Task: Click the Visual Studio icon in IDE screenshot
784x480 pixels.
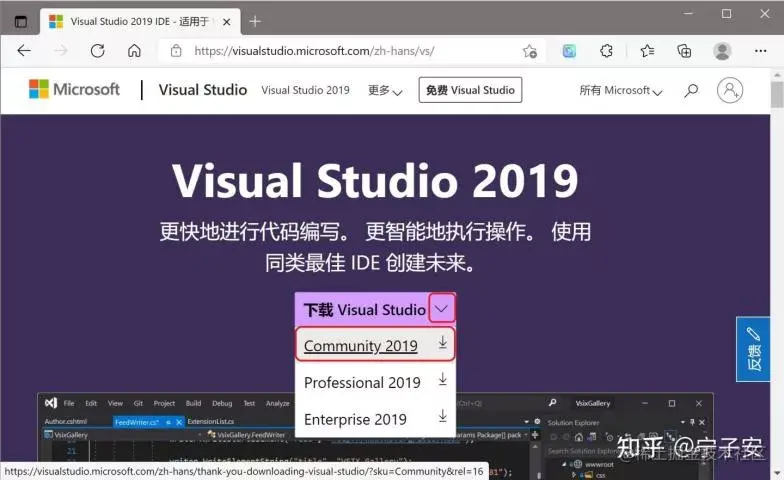Action: tap(51, 403)
